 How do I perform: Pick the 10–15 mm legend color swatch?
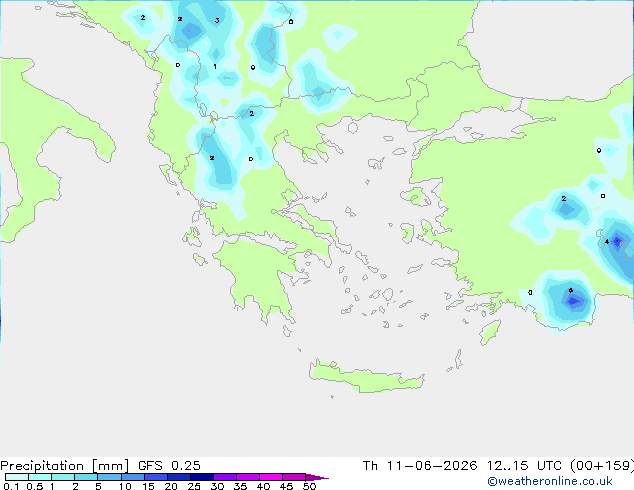pos(132,477)
